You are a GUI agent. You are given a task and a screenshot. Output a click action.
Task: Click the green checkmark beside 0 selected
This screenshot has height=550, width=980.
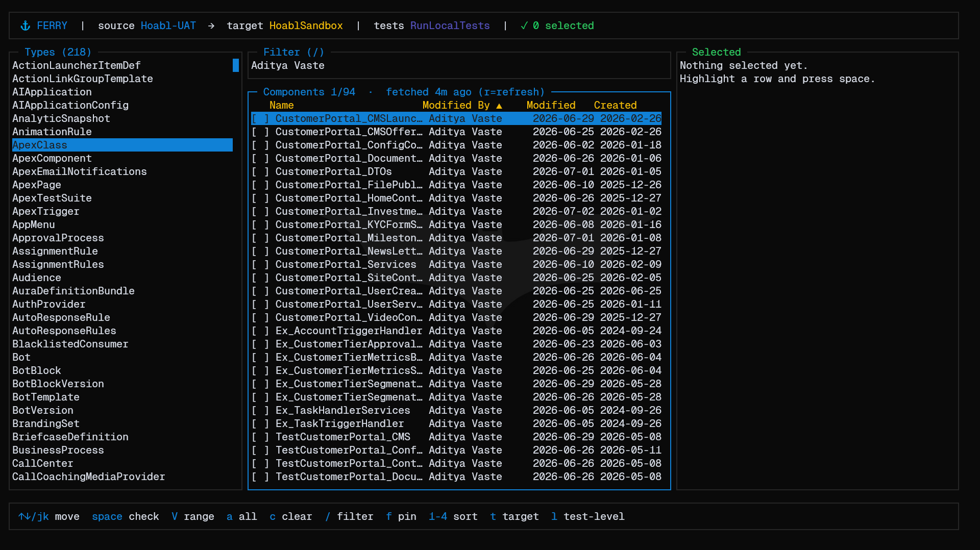point(524,26)
